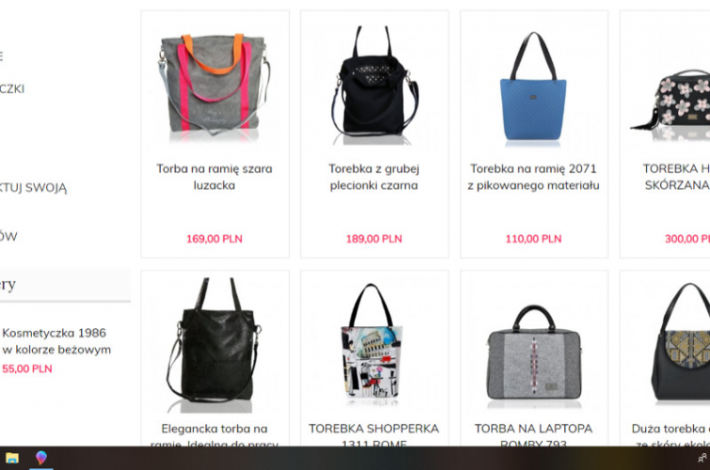The height and width of the screenshot is (470, 710).
Task: Click the 169,00 PLN price
Action: tap(215, 239)
